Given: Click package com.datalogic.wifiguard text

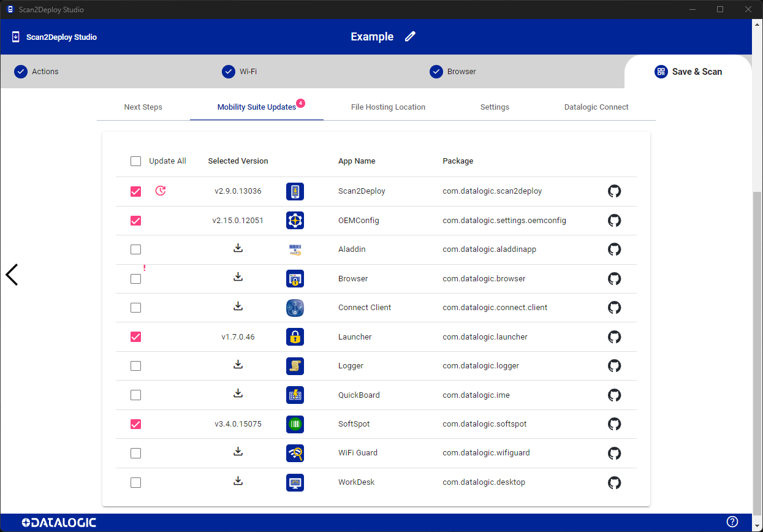Looking at the screenshot, I should pos(486,453).
